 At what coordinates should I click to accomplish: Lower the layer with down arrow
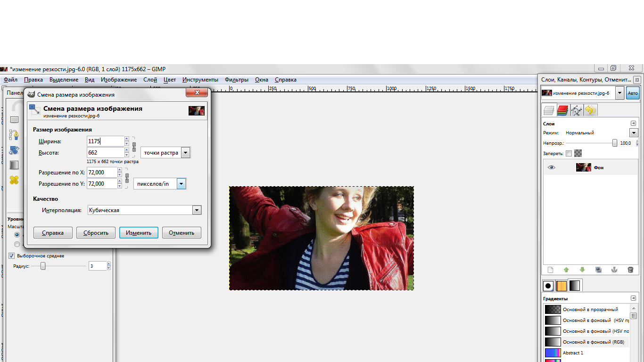[582, 270]
